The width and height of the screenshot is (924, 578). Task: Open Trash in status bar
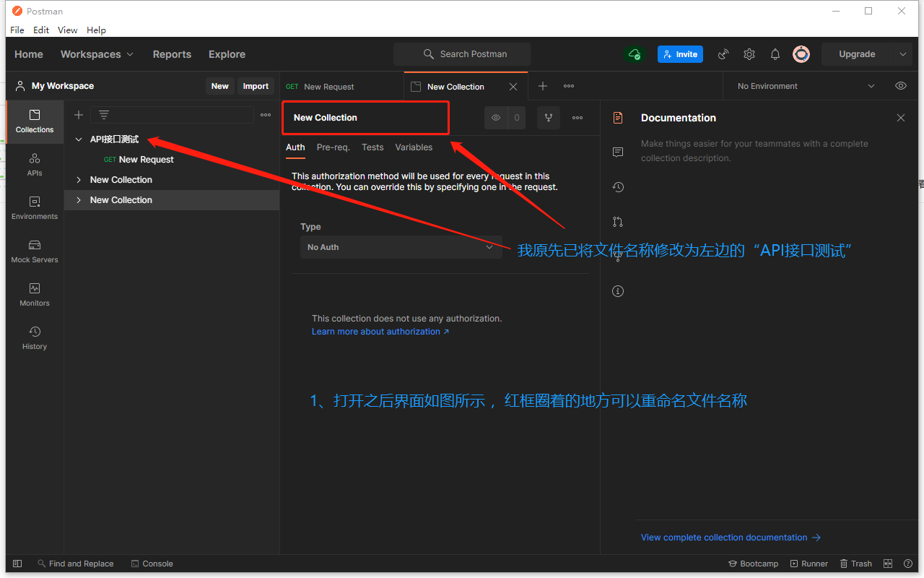tap(856, 564)
